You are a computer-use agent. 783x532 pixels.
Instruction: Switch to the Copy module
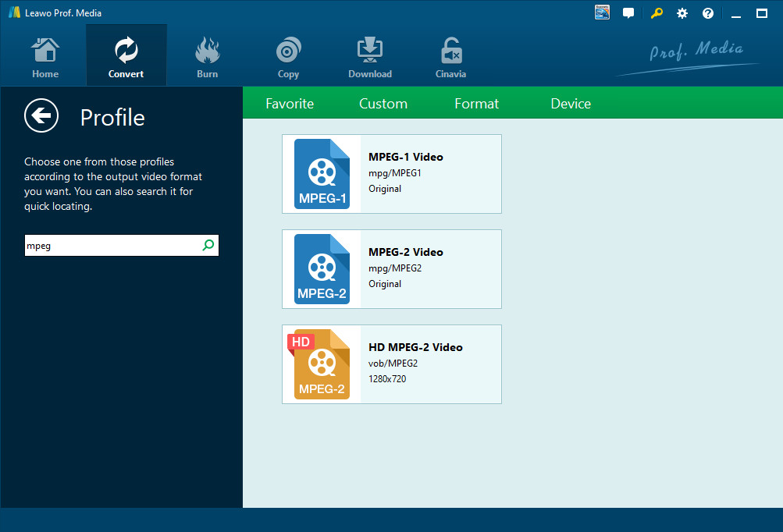click(288, 58)
